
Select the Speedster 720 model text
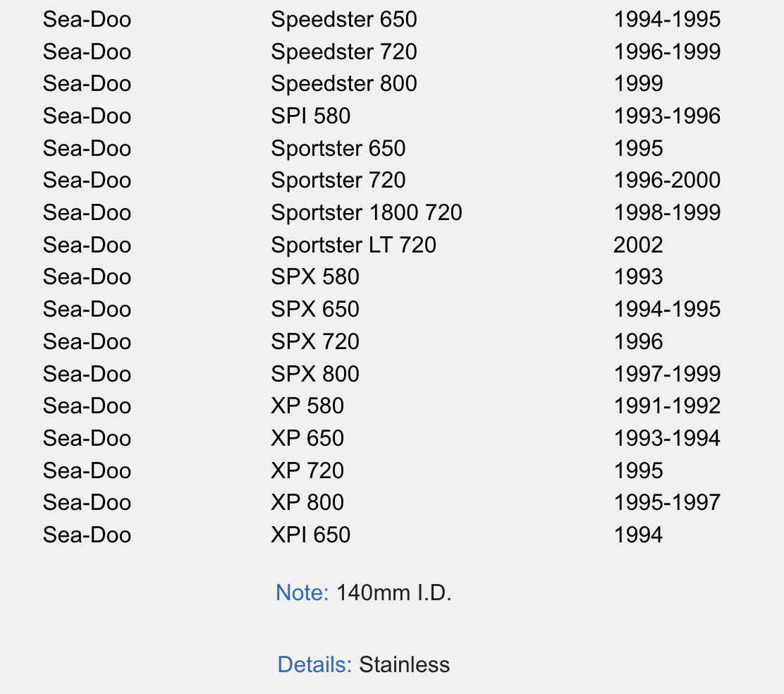pos(343,52)
